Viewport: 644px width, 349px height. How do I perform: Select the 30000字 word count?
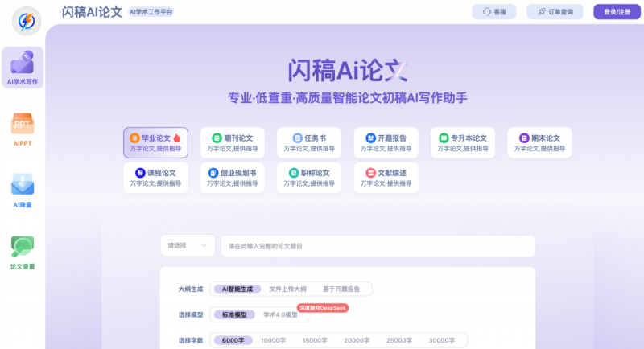[442, 340]
